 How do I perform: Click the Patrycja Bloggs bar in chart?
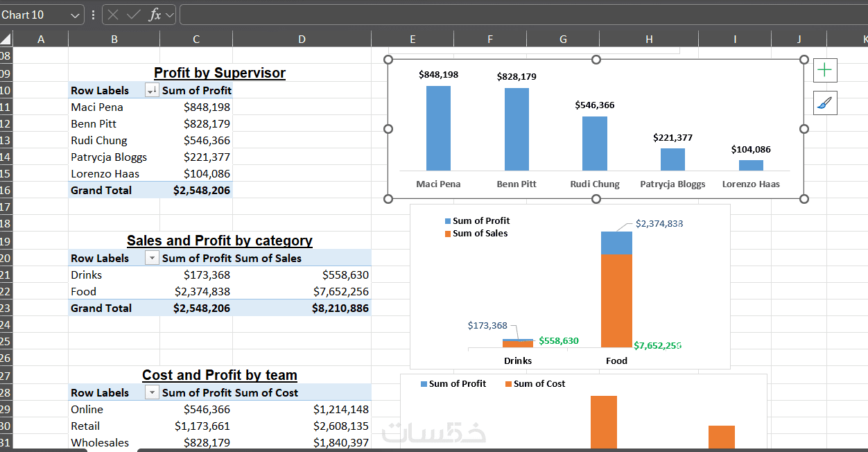click(x=672, y=159)
